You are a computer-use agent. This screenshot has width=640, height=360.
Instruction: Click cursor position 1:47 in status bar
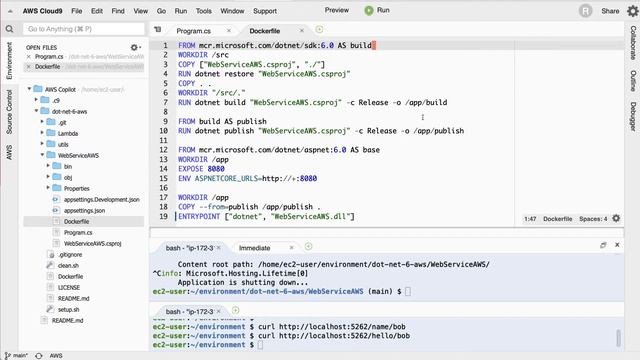[530, 219]
